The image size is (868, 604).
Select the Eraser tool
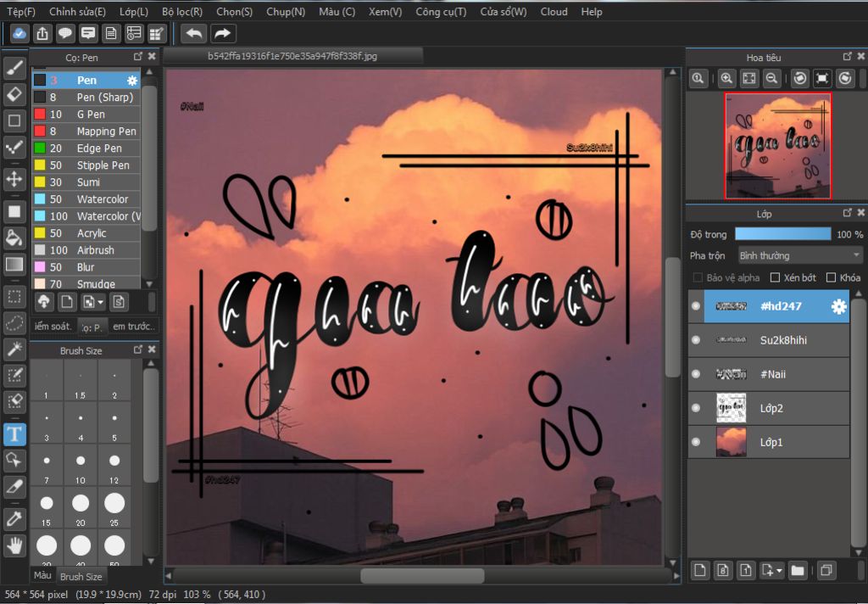14,95
